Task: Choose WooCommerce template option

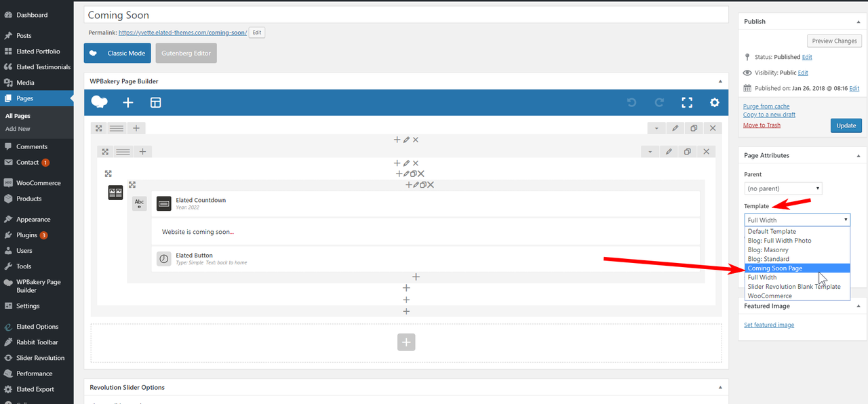Action: [x=797, y=296]
